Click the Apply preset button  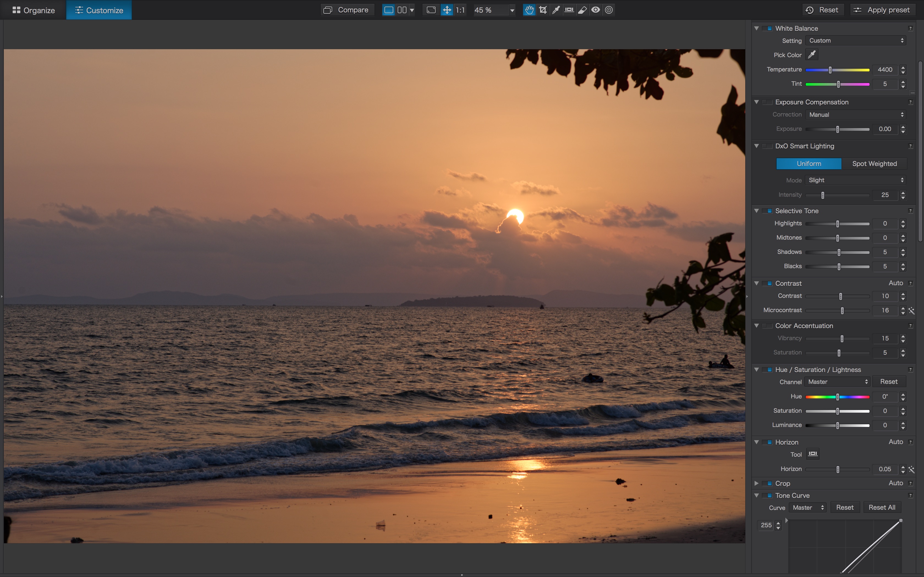pos(883,10)
